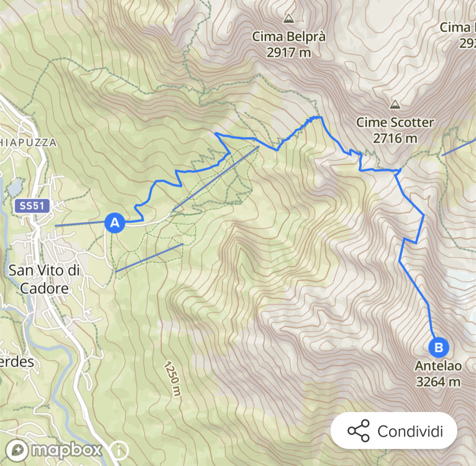
Task: Click the Chiapuzza locality label
Action: [x=28, y=142]
